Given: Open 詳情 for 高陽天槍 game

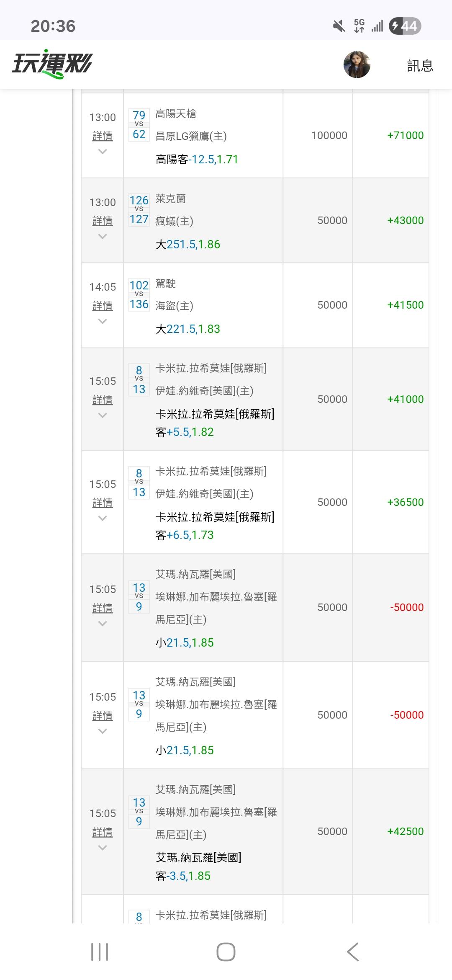Looking at the screenshot, I should point(103,136).
